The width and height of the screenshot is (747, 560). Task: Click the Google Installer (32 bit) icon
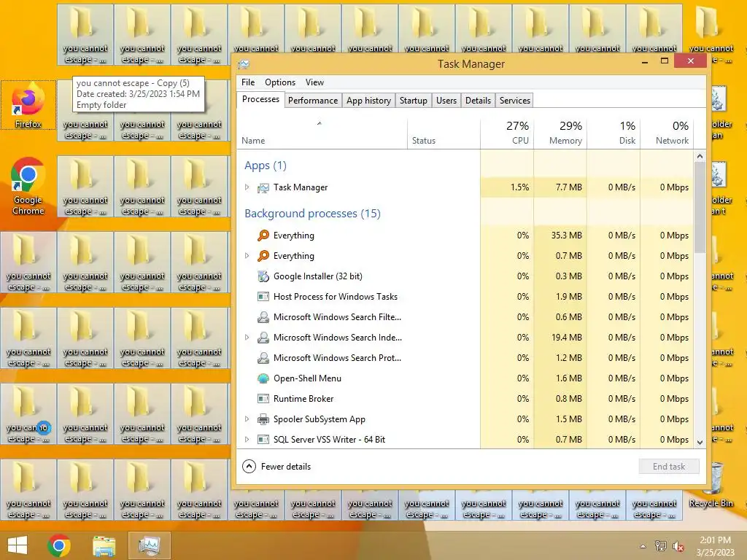point(263,276)
